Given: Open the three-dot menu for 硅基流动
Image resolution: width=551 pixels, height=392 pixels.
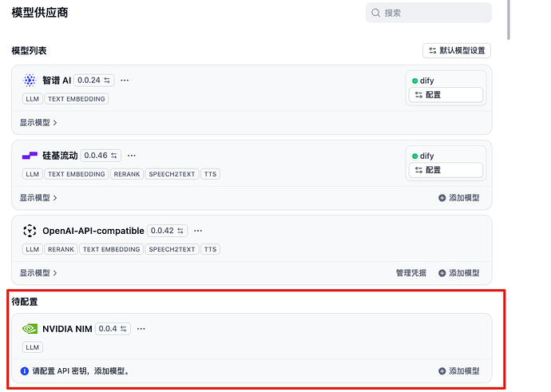Looking at the screenshot, I should (132, 156).
